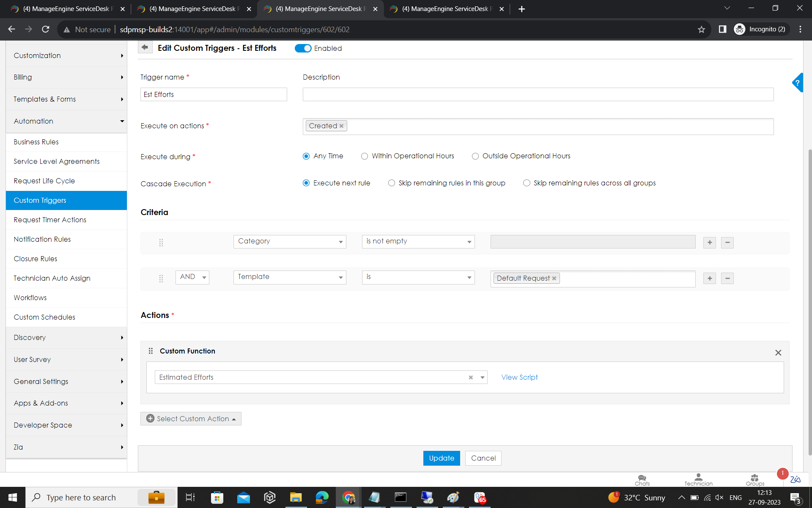Remove the Default Request tag
Viewport: 812px width, 508px height.
554,279
